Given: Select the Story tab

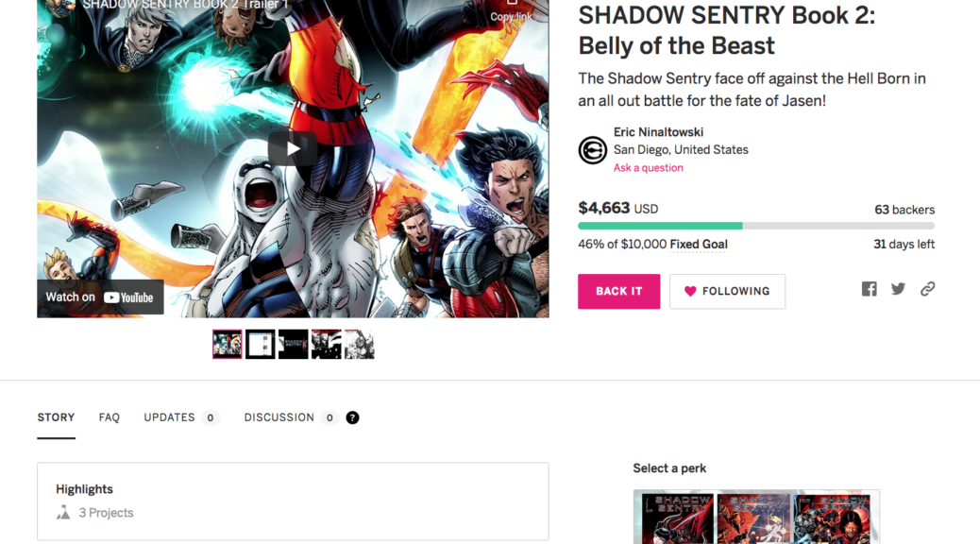Looking at the screenshot, I should coord(57,417).
